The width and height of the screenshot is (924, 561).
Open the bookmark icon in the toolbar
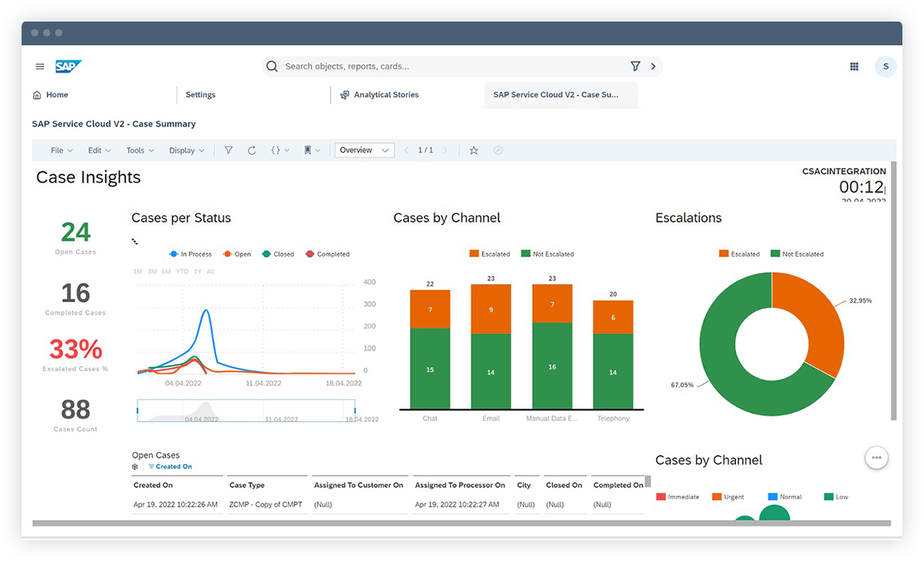pyautogui.click(x=308, y=150)
